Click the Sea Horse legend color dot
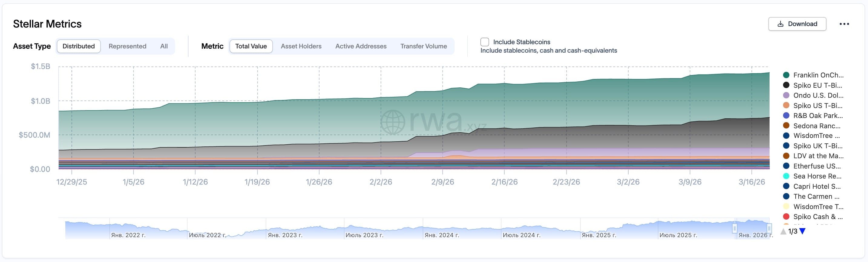This screenshot has height=262, width=868. (786, 176)
